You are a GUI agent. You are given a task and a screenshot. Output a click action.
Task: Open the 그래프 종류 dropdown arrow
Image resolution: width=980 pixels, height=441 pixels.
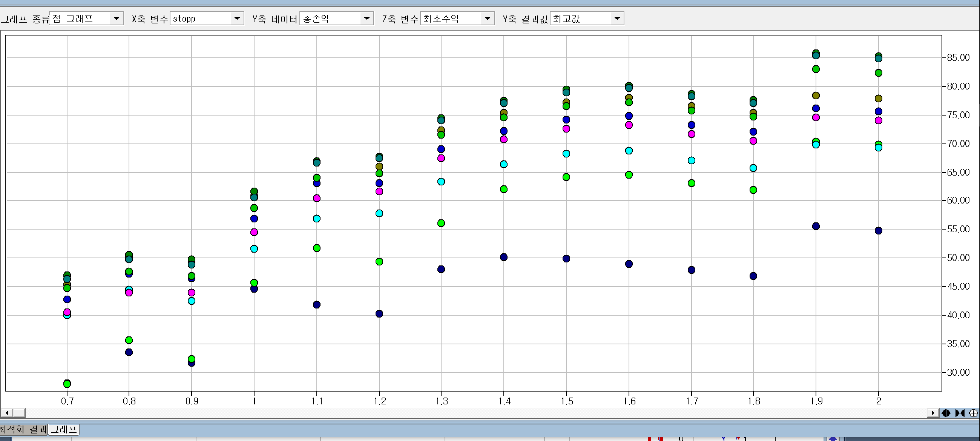coord(117,18)
